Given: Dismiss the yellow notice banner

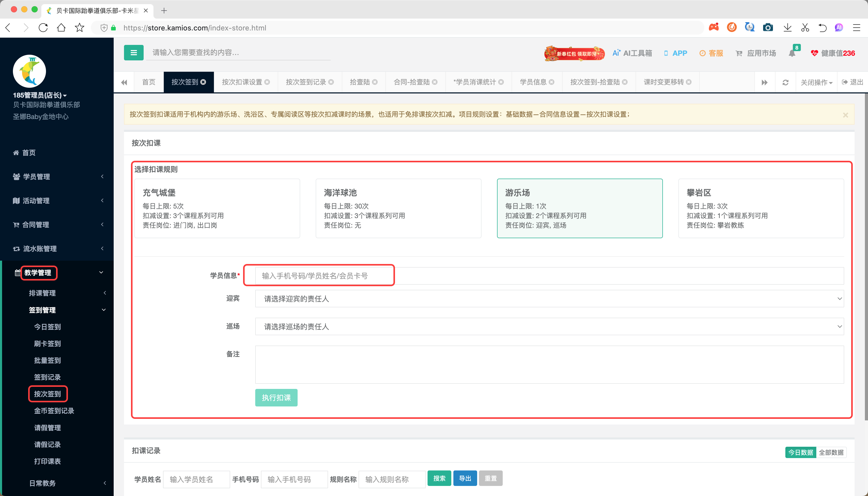Looking at the screenshot, I should tap(845, 115).
